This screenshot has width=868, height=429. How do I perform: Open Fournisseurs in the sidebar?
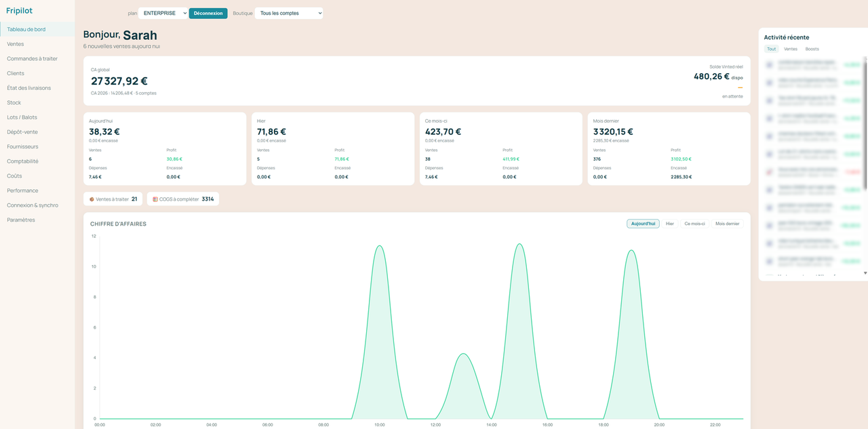(x=37, y=146)
